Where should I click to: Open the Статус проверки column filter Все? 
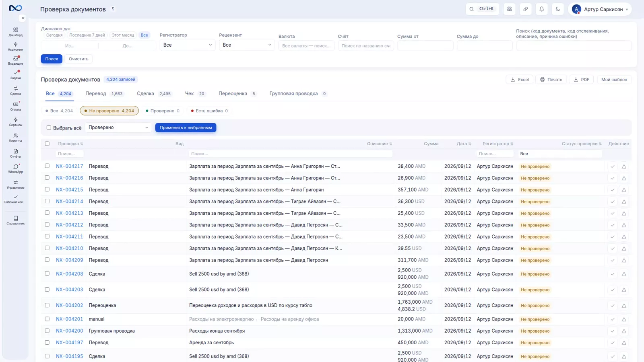pyautogui.click(x=559, y=154)
